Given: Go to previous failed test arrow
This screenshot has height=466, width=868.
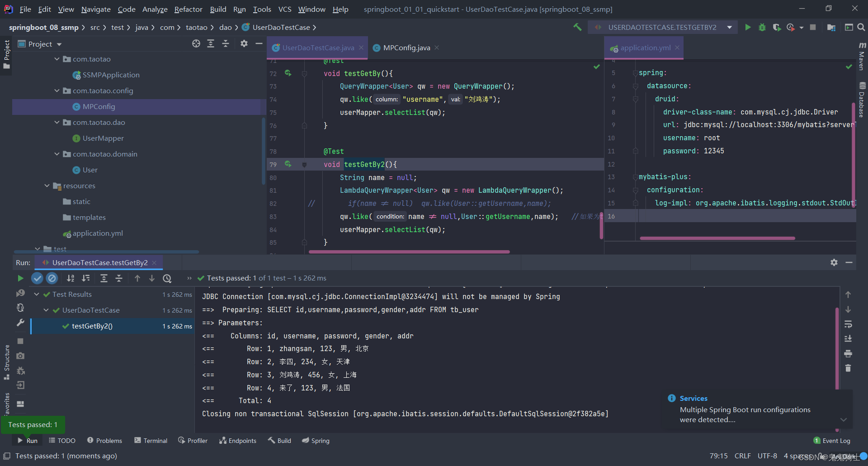Looking at the screenshot, I should (137, 278).
